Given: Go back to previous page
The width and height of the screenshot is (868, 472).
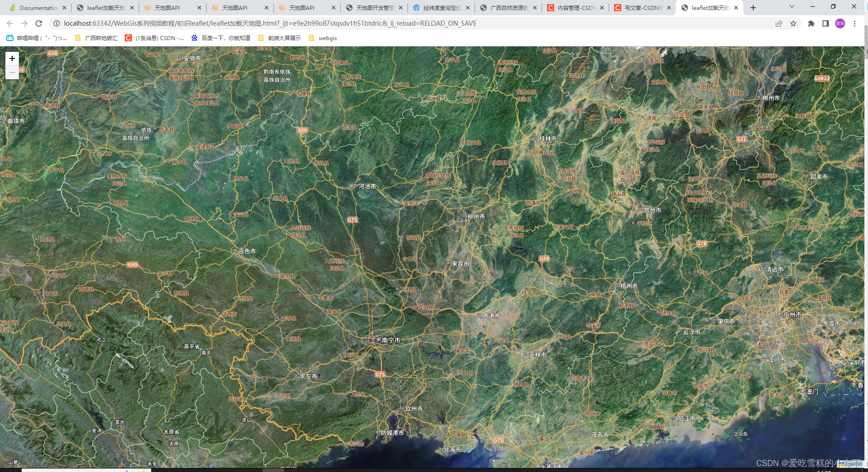Looking at the screenshot, I should coord(10,23).
